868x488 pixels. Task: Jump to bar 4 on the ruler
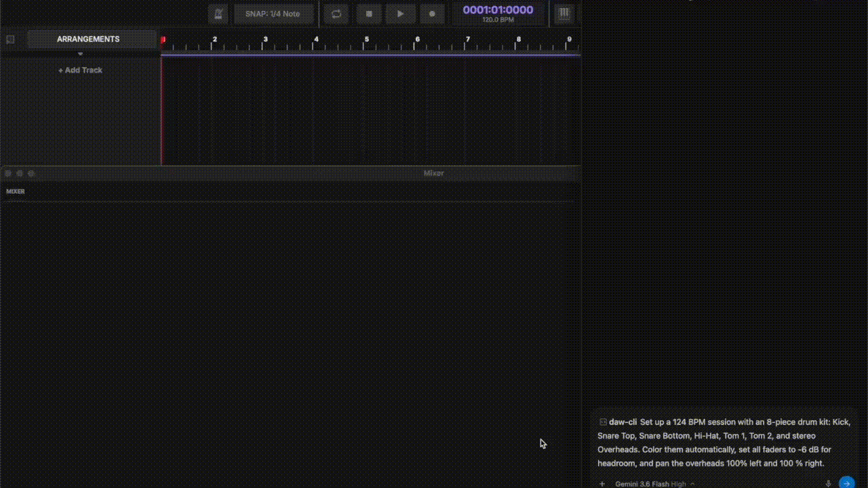[316, 39]
